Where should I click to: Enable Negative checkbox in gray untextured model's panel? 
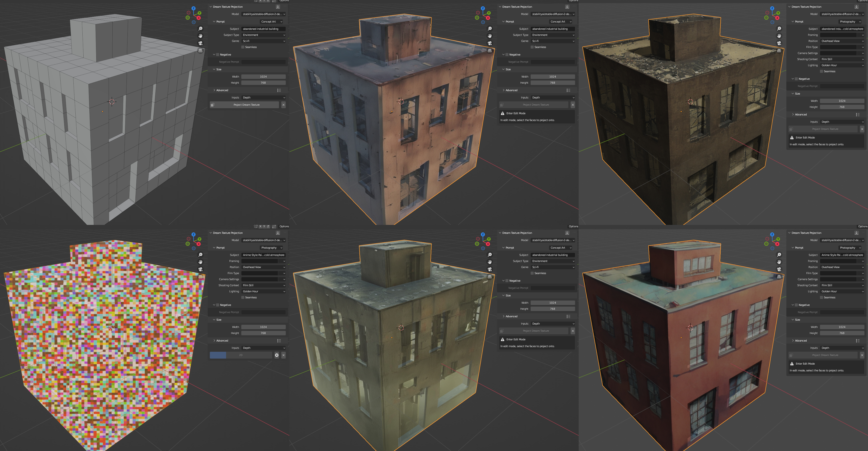click(218, 55)
